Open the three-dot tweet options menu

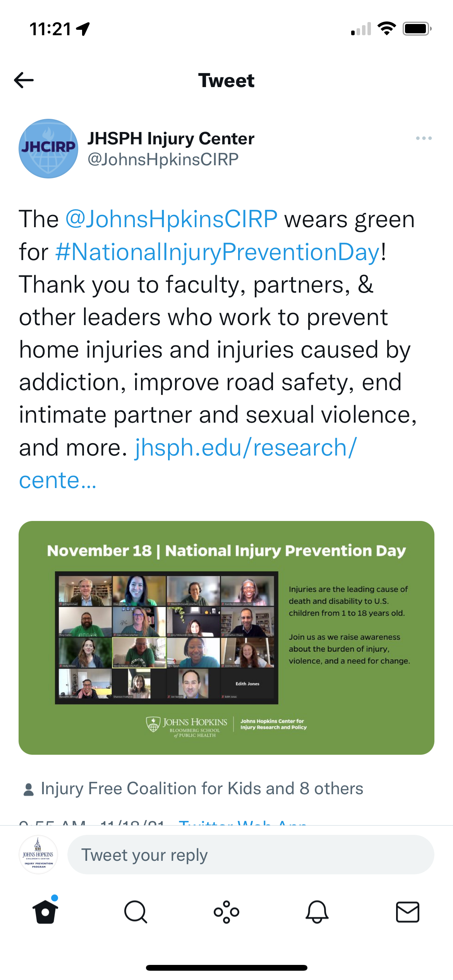(424, 138)
